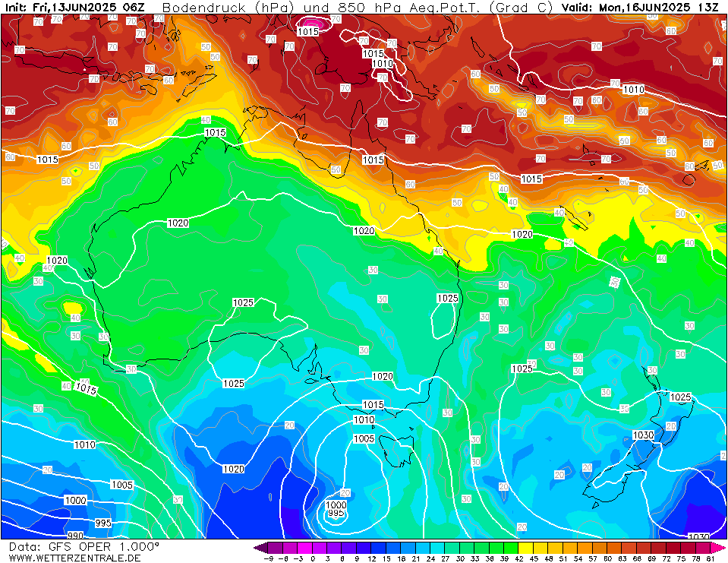
Task: Click the legend value 0
Action: coord(313,558)
